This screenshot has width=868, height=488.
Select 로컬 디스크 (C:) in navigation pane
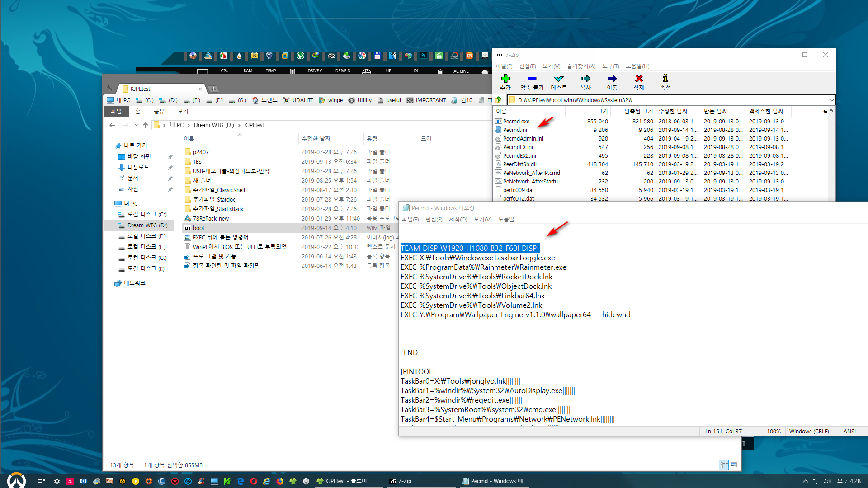[146, 215]
